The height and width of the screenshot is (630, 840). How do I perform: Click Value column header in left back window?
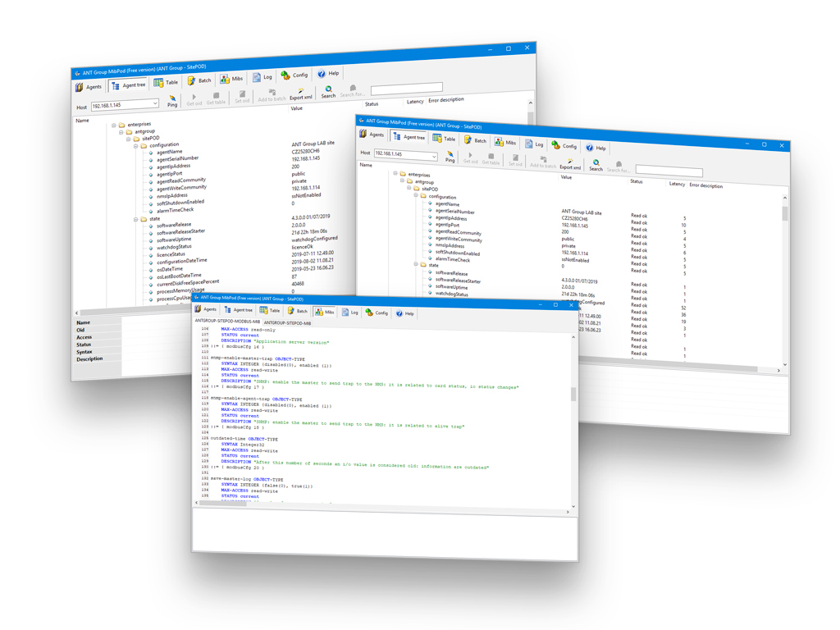pos(296,108)
